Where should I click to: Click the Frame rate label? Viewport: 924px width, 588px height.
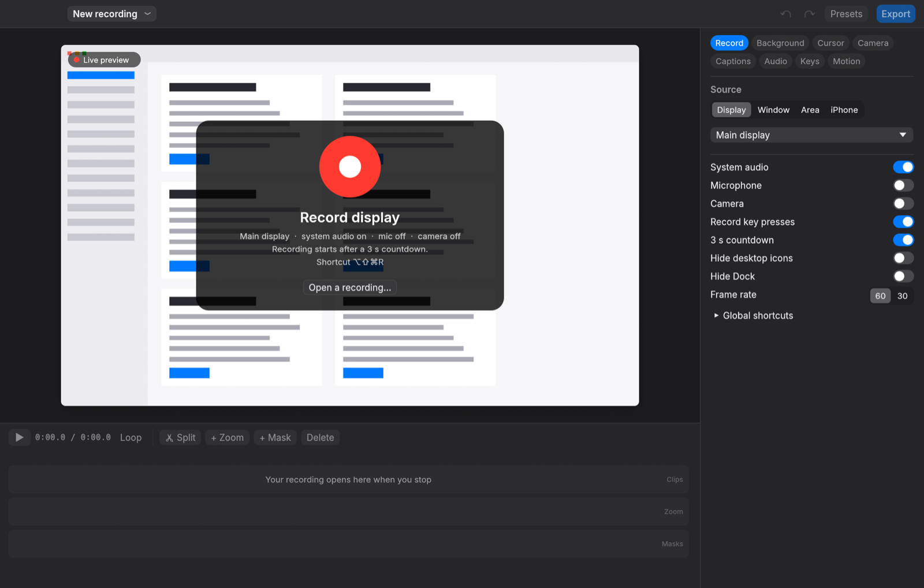(x=733, y=295)
